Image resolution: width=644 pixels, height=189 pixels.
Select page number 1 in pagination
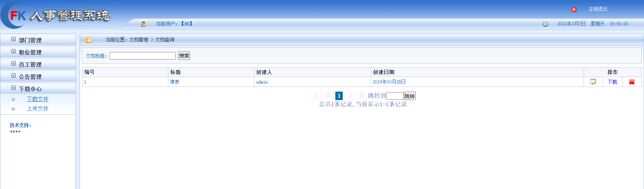[339, 96]
